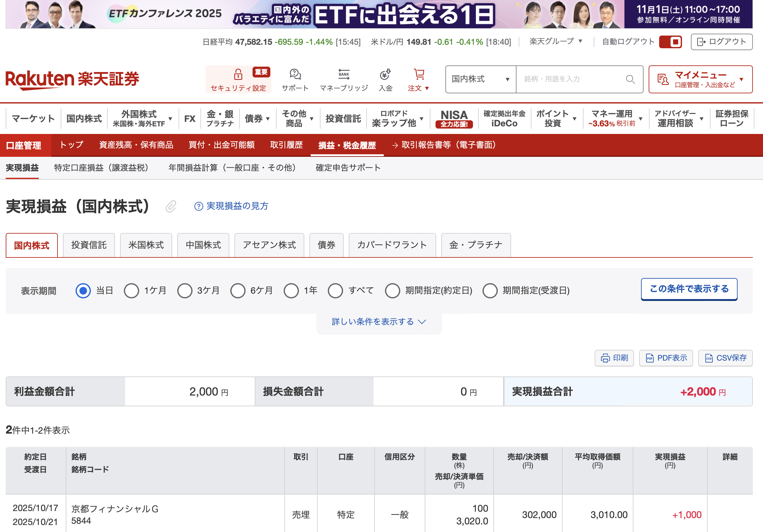This screenshot has height=532, width=763.
Task: Open 特定口座損益(譲渡益税) sub-tab
Action: (x=101, y=168)
